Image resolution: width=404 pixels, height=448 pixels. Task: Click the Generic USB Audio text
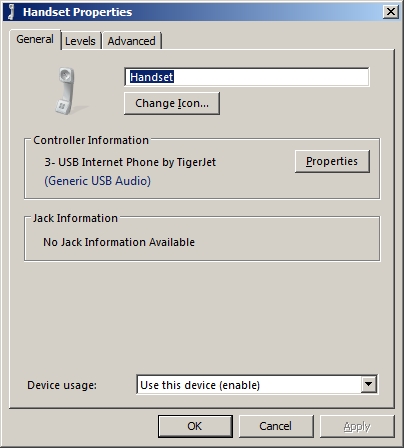(x=97, y=181)
